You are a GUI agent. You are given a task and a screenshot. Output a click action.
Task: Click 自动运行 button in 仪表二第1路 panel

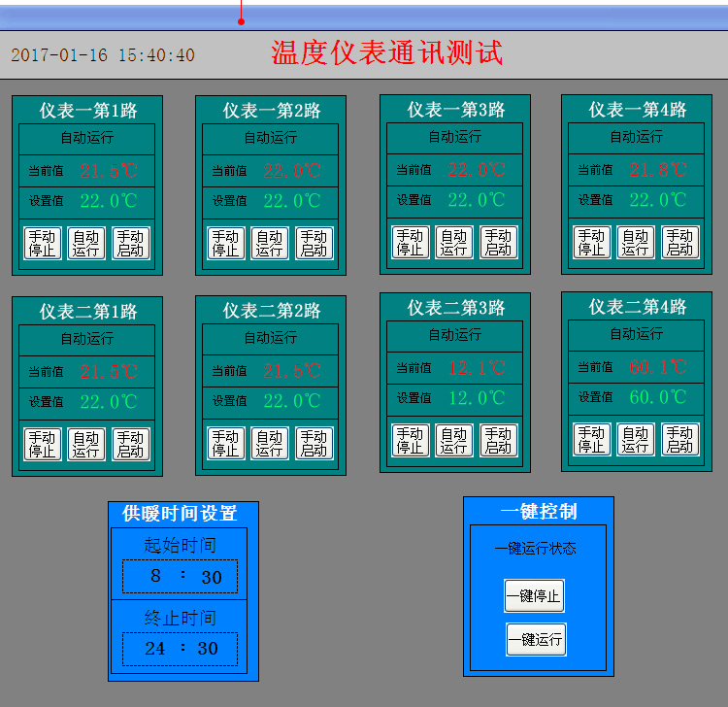86,445
